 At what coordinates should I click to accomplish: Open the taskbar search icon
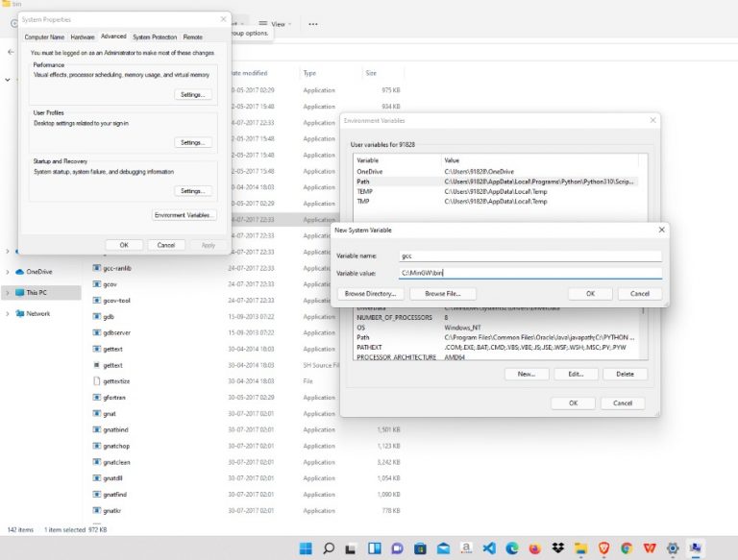pyautogui.click(x=329, y=548)
